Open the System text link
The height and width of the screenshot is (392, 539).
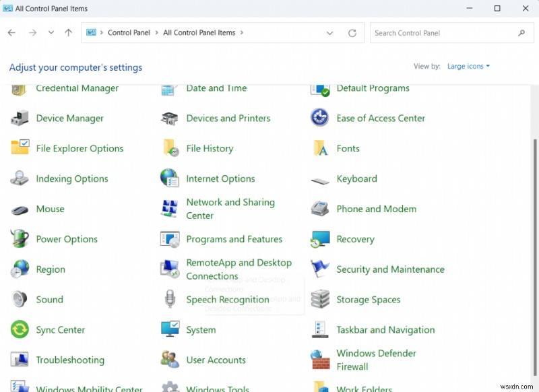pyautogui.click(x=201, y=330)
